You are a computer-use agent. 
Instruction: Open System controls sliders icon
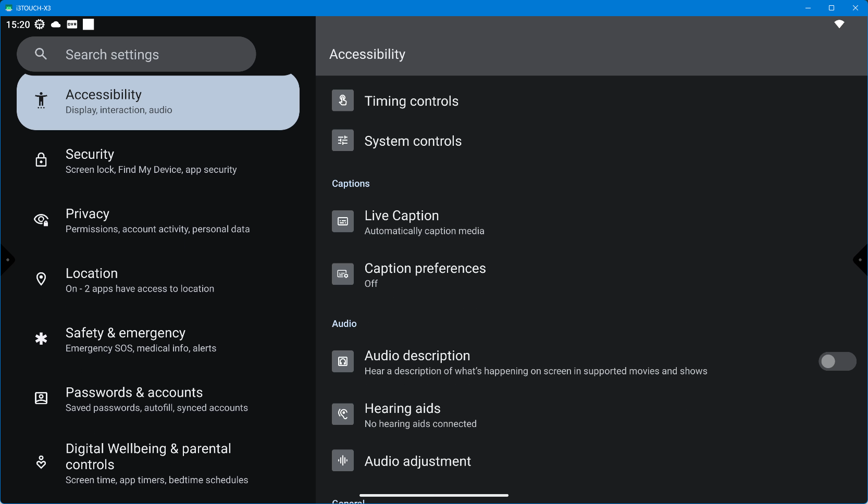coord(343,141)
